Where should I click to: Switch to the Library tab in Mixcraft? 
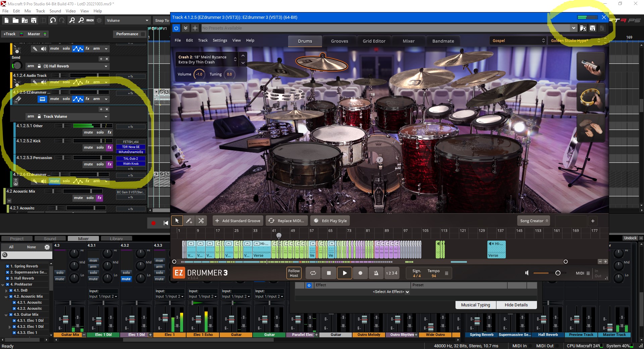[x=116, y=239]
